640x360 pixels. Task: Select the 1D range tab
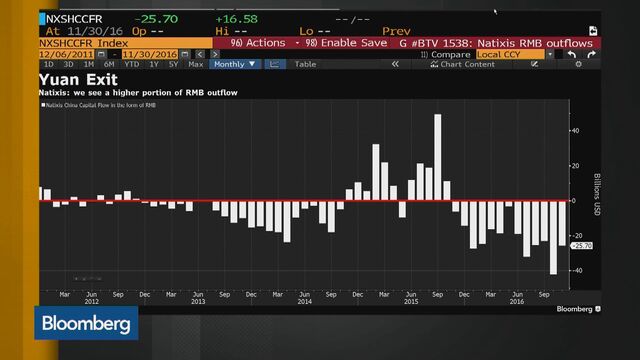click(49, 64)
